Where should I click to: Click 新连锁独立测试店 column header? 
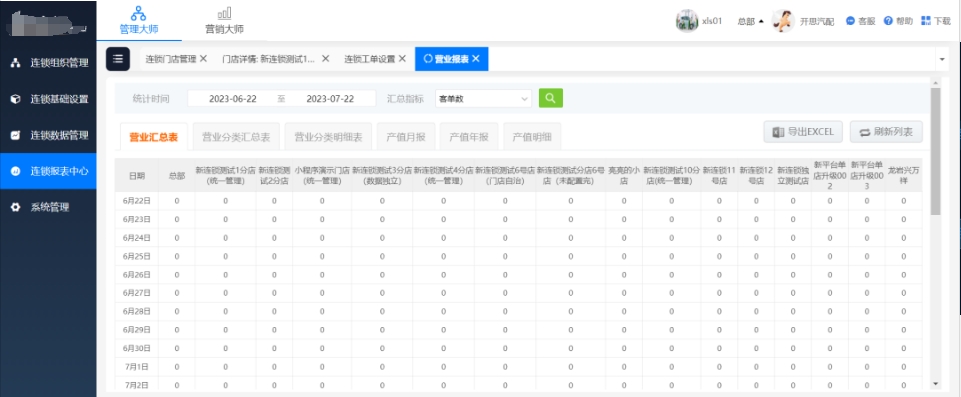[x=793, y=175]
